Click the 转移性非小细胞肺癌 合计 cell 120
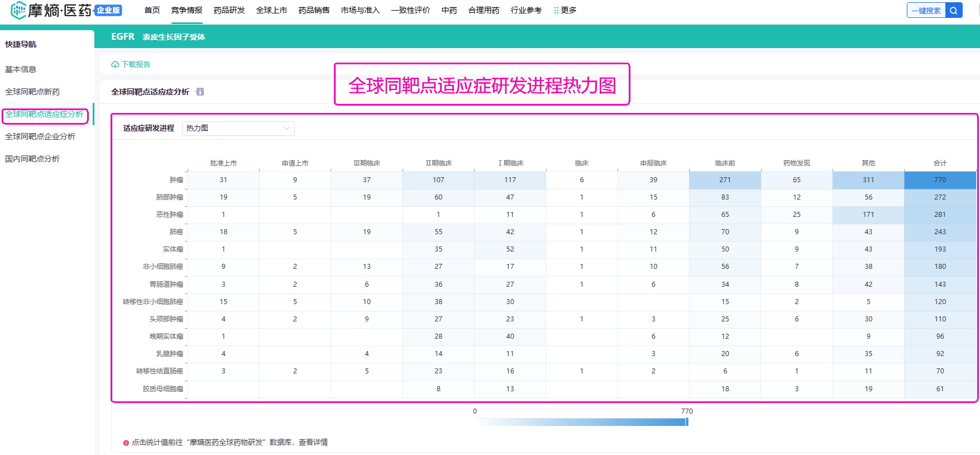The height and width of the screenshot is (455, 980). (940, 302)
